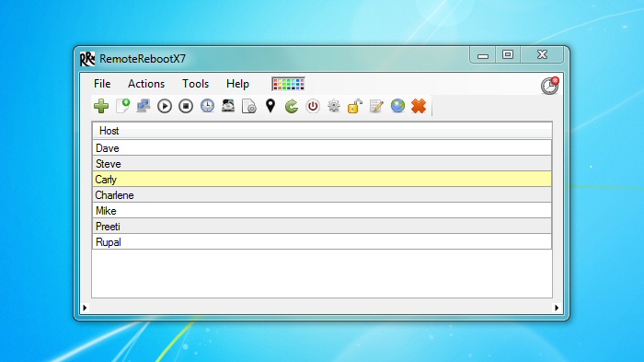Open the File menu

click(x=102, y=84)
